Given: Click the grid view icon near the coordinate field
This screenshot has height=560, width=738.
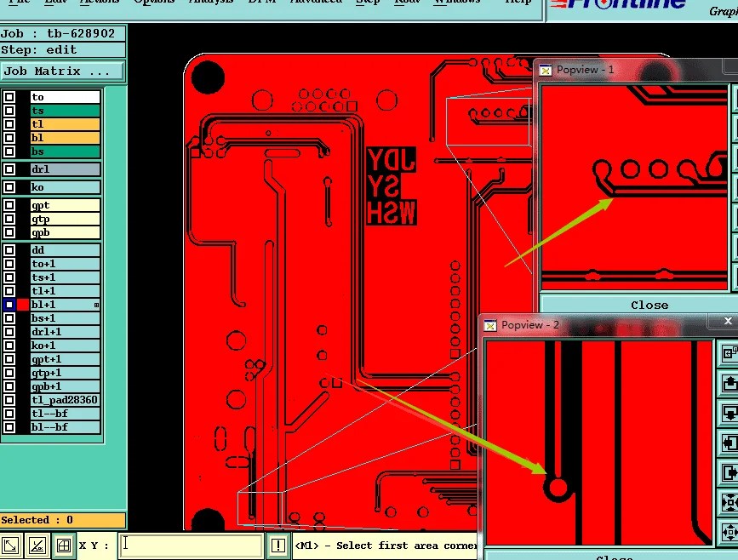Looking at the screenshot, I should tap(62, 546).
